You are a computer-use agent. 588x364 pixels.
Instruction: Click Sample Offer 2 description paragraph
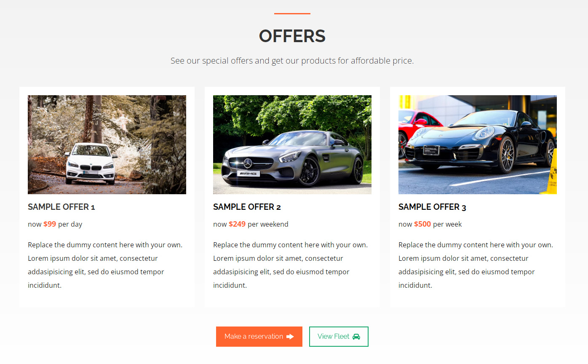pyautogui.click(x=291, y=265)
